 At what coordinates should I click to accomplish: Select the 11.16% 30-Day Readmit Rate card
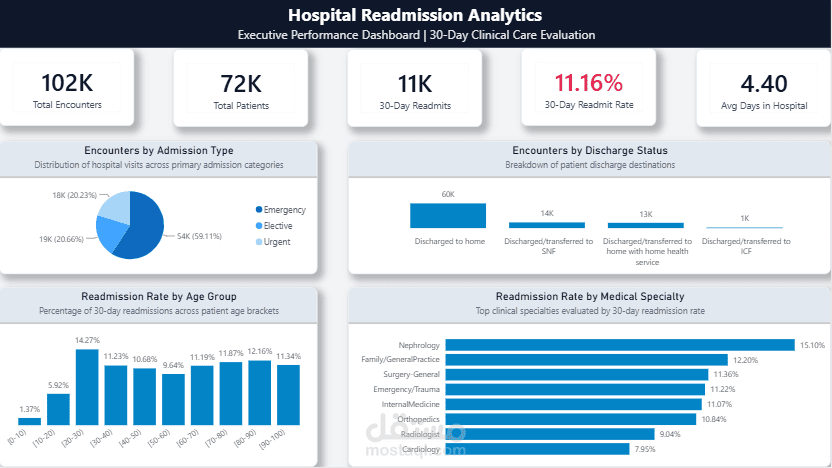(x=589, y=88)
